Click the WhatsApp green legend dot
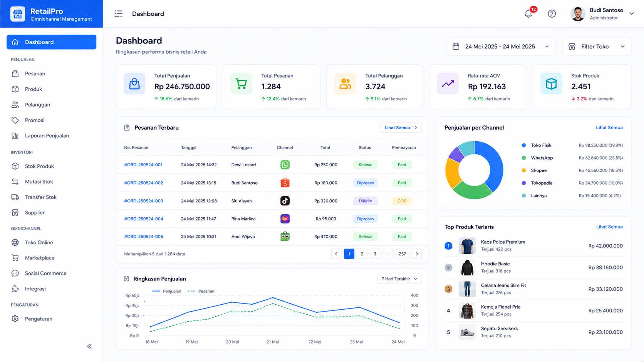The width and height of the screenshot is (644, 362). coord(524,158)
